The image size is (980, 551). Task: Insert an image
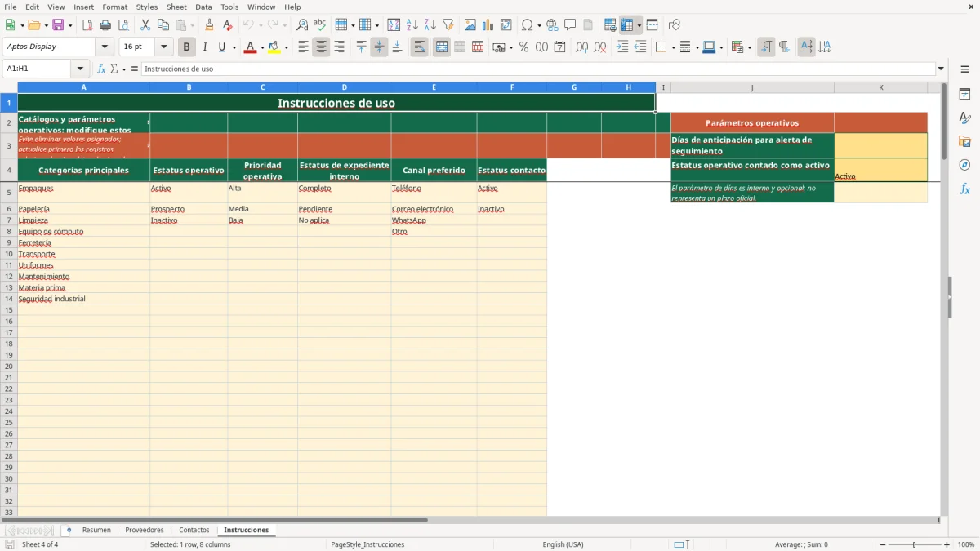coord(470,25)
